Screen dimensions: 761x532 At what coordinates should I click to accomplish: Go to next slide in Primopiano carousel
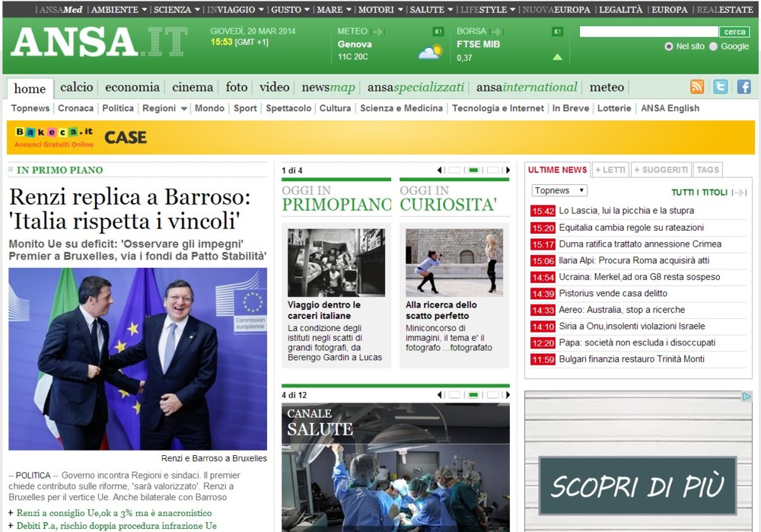click(x=508, y=170)
